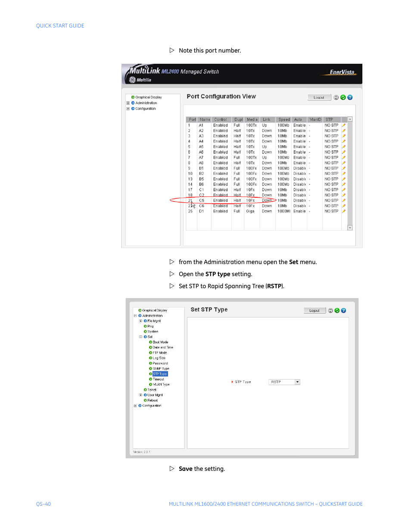
Task: Click green refresh icon on Set STP Type page
Action: pyautogui.click(x=337, y=311)
